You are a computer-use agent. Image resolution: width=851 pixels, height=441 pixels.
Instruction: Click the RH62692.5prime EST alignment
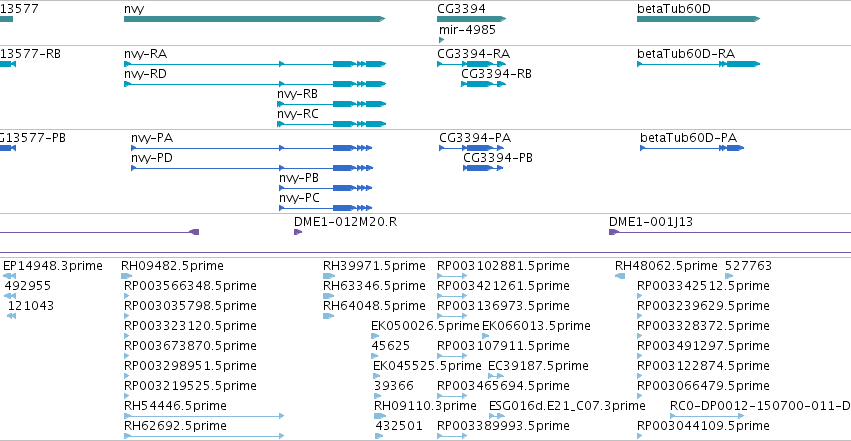tap(204, 436)
